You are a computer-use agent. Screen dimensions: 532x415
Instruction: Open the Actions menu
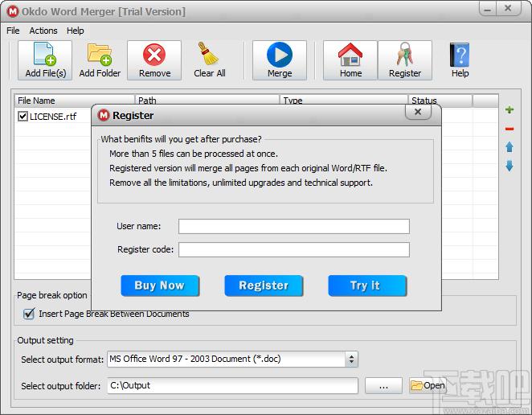43,31
